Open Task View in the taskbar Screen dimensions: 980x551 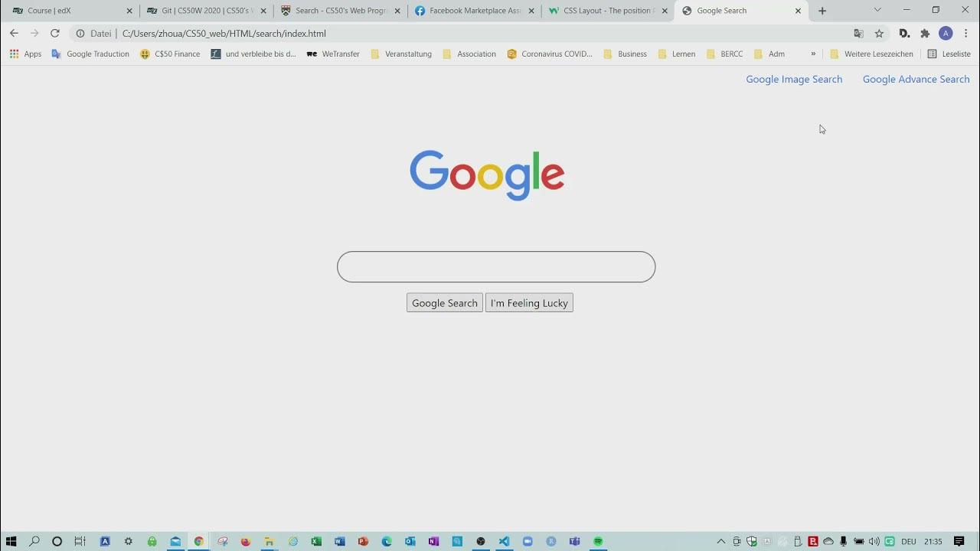point(80,541)
